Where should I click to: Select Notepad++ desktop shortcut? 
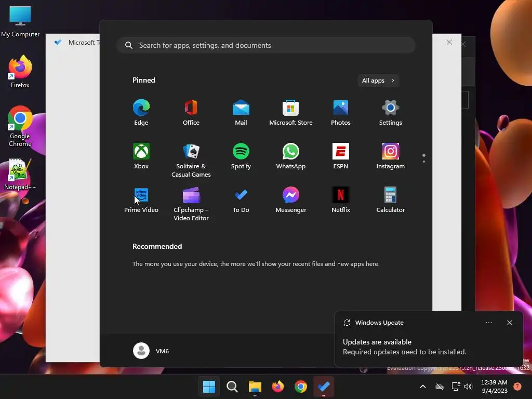[20, 174]
